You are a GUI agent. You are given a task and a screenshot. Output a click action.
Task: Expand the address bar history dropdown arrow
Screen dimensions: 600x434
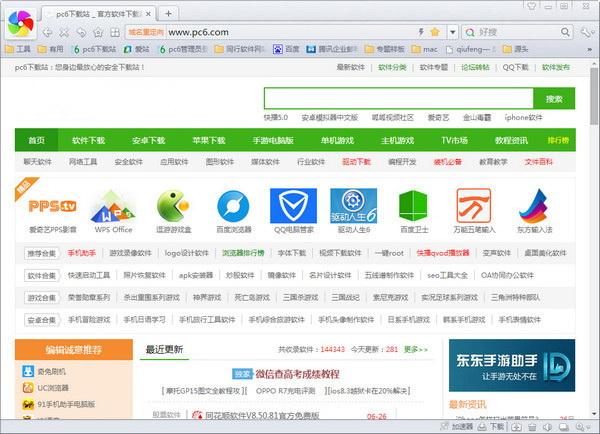pyautogui.click(x=453, y=32)
